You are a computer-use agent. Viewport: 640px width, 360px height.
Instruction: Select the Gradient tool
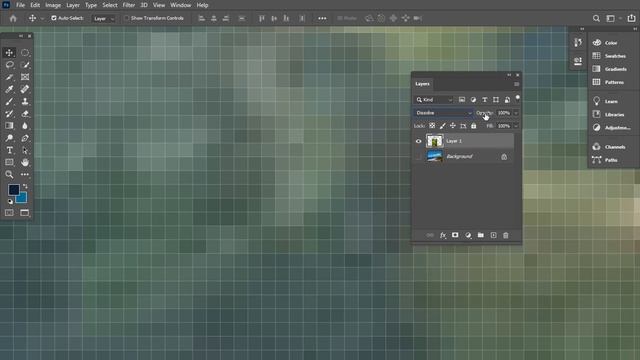point(9,126)
